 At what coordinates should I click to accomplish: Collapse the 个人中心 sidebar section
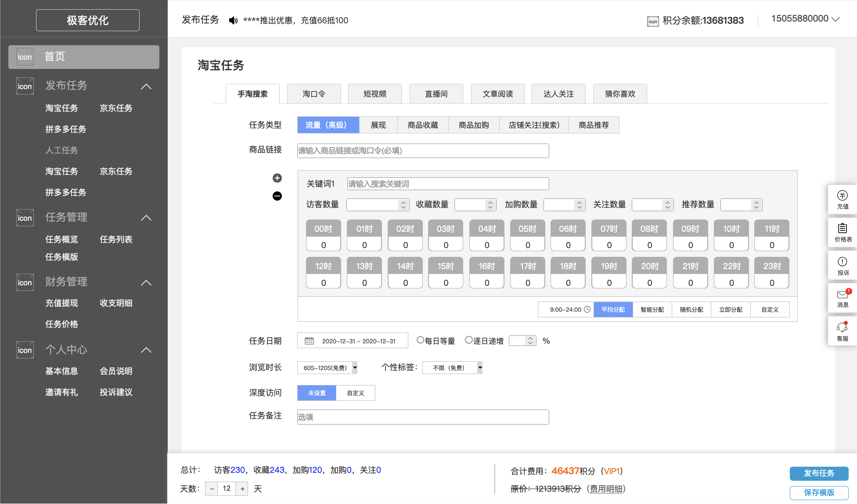tap(146, 350)
